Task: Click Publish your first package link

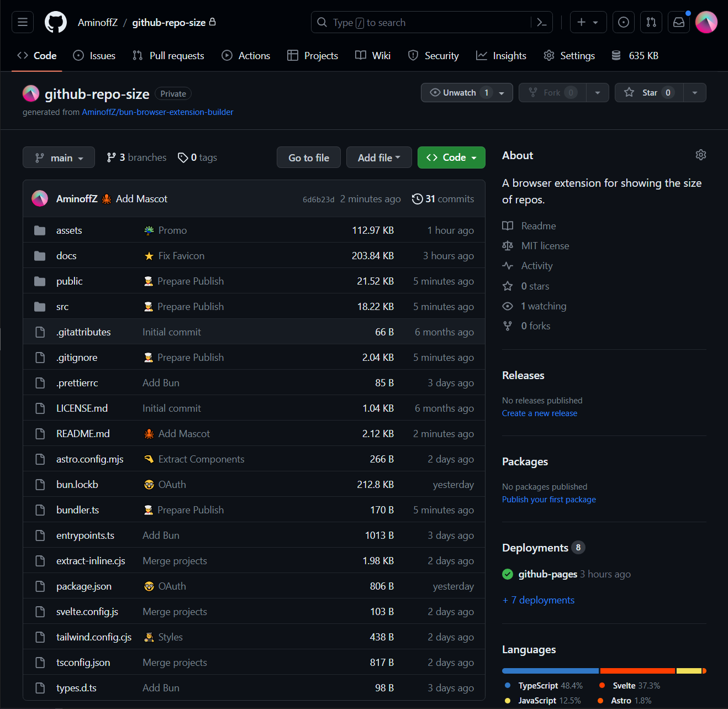Action: 549,500
